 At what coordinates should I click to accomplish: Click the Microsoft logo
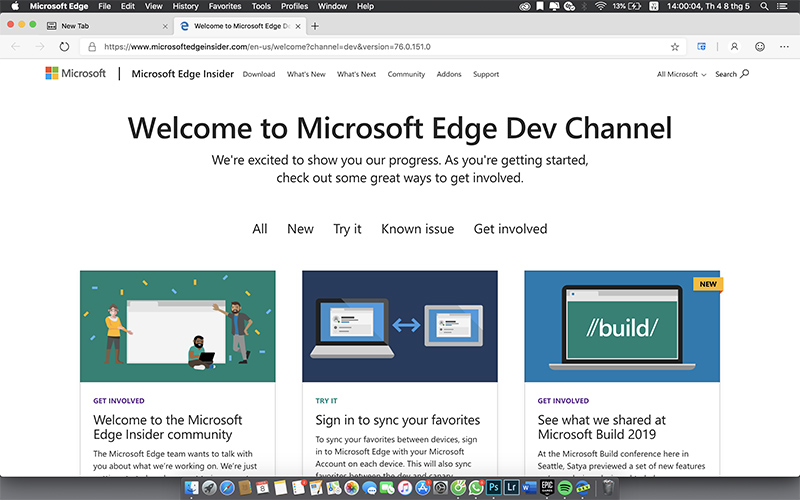pyautogui.click(x=75, y=74)
